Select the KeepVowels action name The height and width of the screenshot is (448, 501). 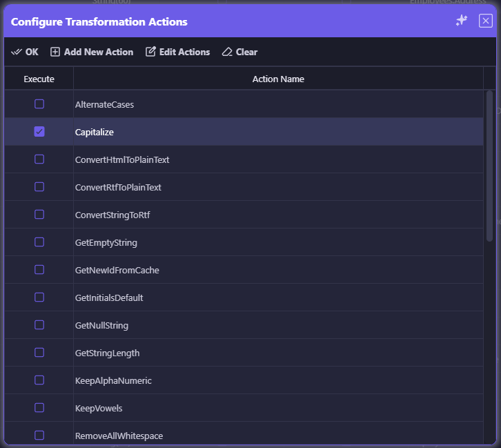99,409
